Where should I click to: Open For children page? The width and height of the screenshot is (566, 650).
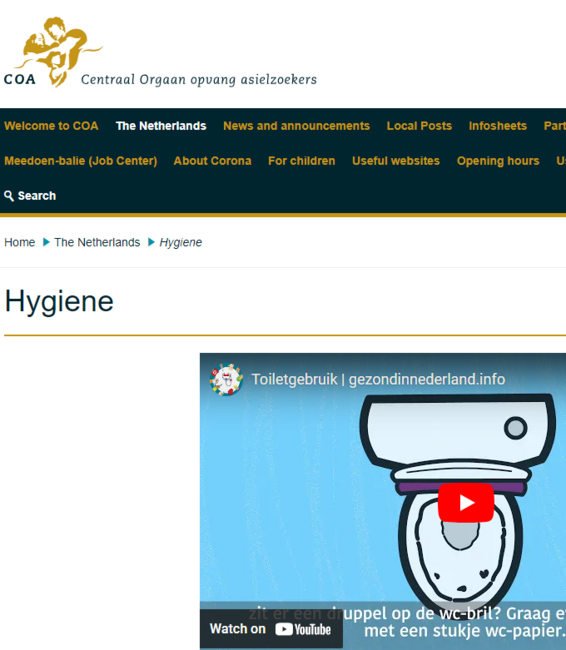tap(301, 161)
